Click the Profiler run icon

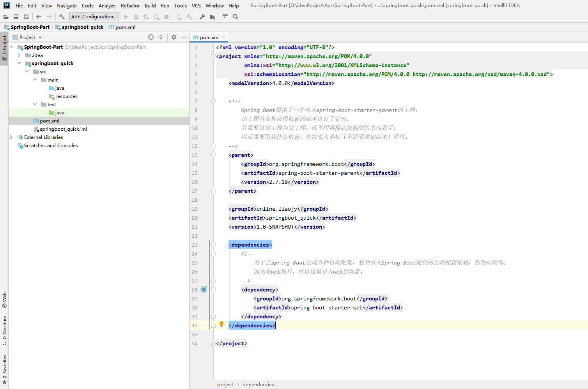[x=156, y=17]
